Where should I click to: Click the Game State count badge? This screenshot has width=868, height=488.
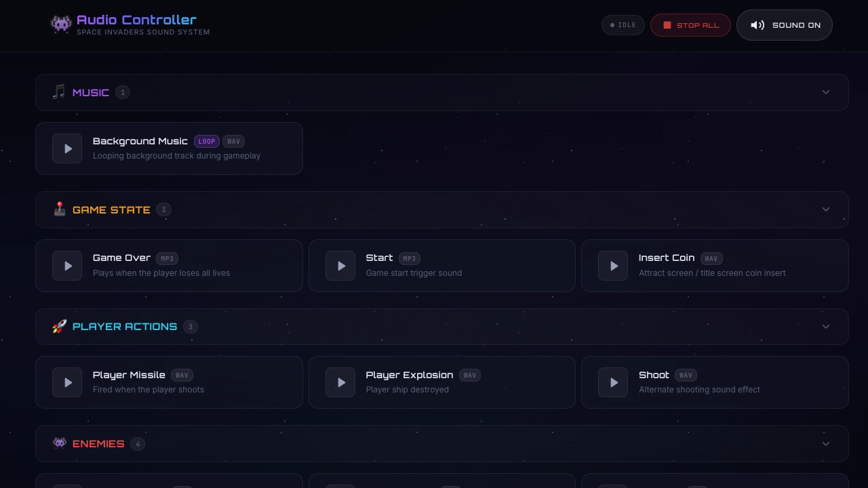point(163,209)
